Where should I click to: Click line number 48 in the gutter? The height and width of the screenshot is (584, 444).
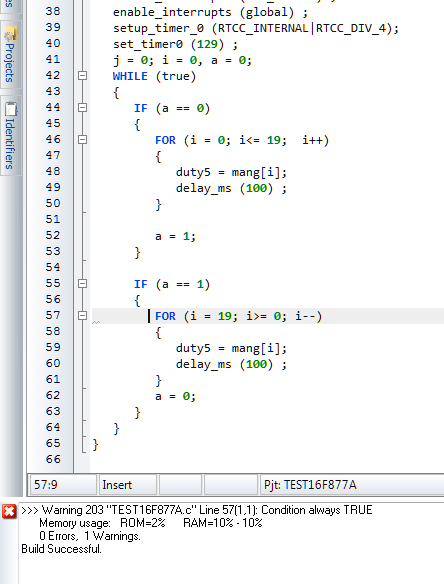[53, 171]
